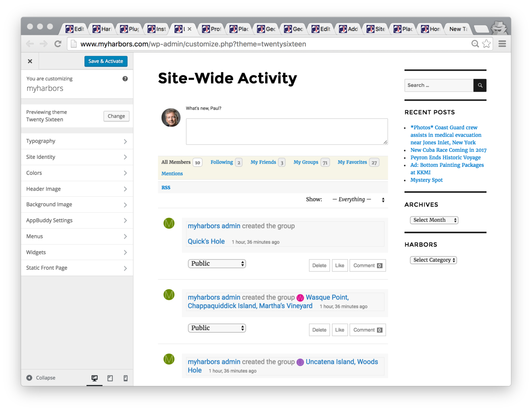The height and width of the screenshot is (411, 532).
Task: Close the customizer with the X icon
Action: tap(30, 61)
